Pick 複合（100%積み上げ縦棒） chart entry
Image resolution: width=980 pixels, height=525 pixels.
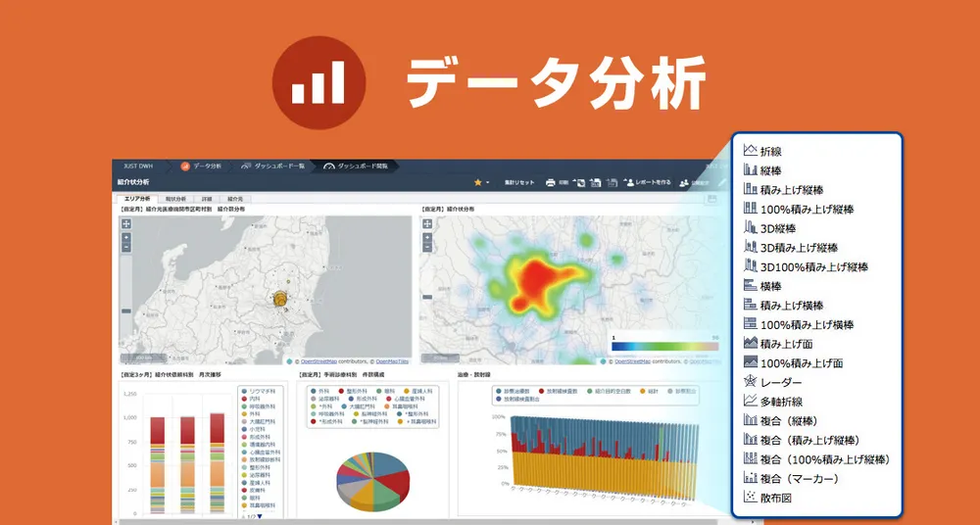[817, 459]
